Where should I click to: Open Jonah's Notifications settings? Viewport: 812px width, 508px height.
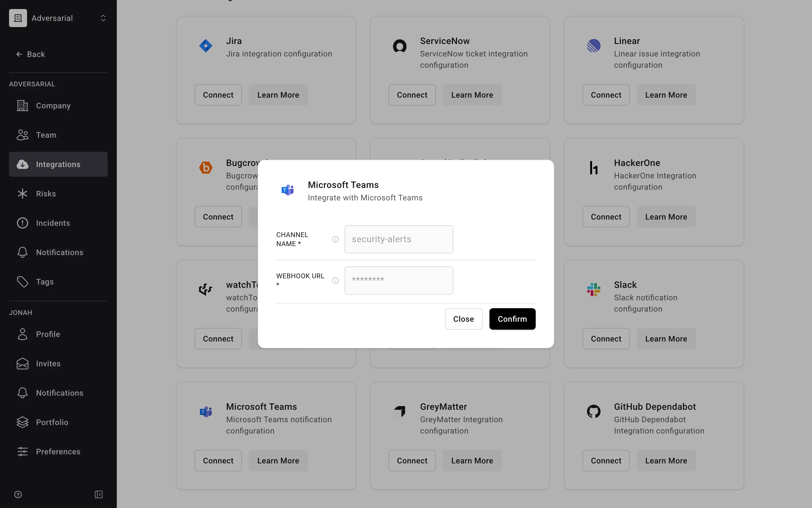58,393
